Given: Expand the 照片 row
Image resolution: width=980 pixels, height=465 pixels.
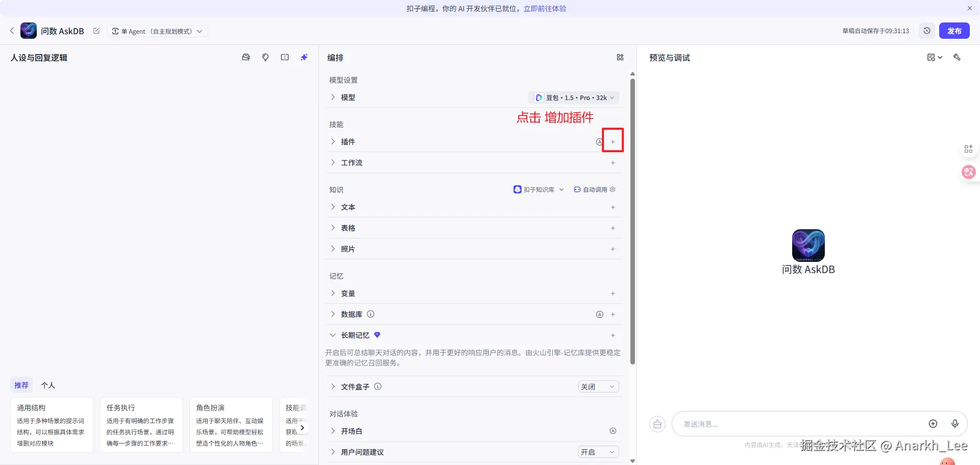Looking at the screenshot, I should pyautogui.click(x=333, y=249).
